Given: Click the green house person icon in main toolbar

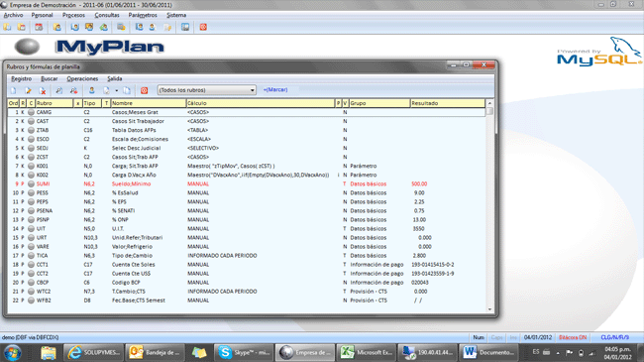Looking at the screenshot, I should pos(104,27).
